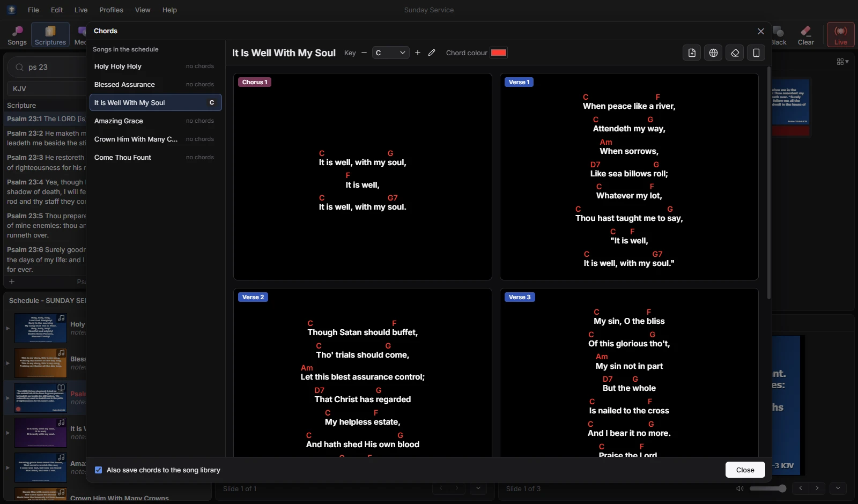Click the ps 23 search field

pos(47,67)
